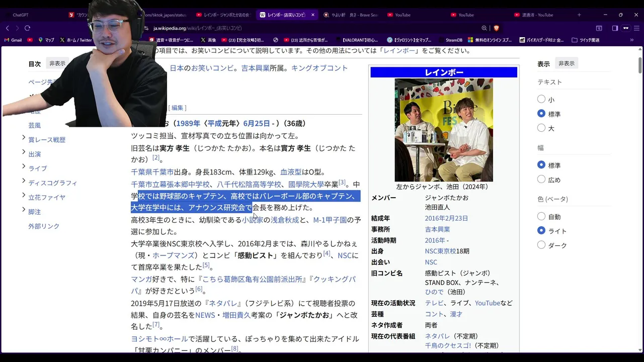Viewport: 644px width, 362px height.
Task: Expand the 立花ファイヤ contents section
Action: pyautogui.click(x=24, y=195)
